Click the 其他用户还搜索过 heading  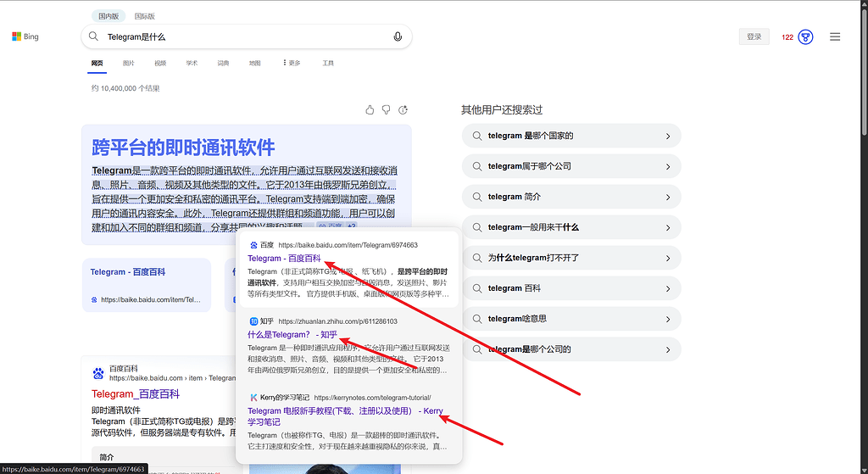click(x=502, y=109)
